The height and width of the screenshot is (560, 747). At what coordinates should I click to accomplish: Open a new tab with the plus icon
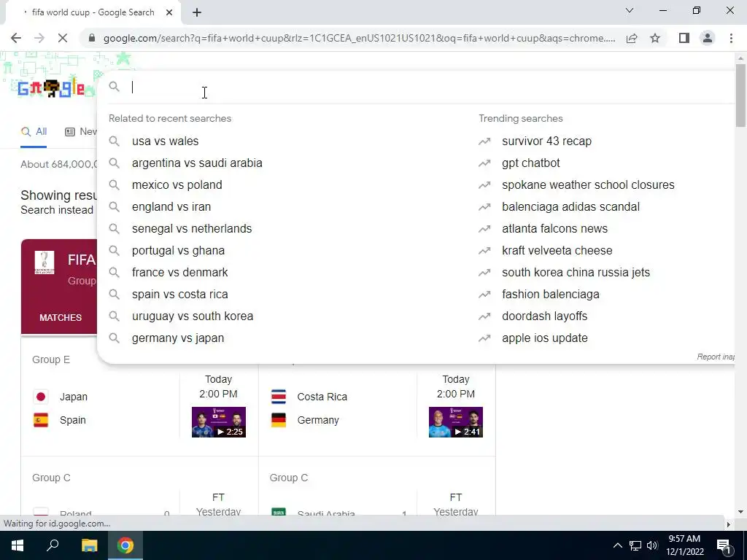(x=197, y=13)
